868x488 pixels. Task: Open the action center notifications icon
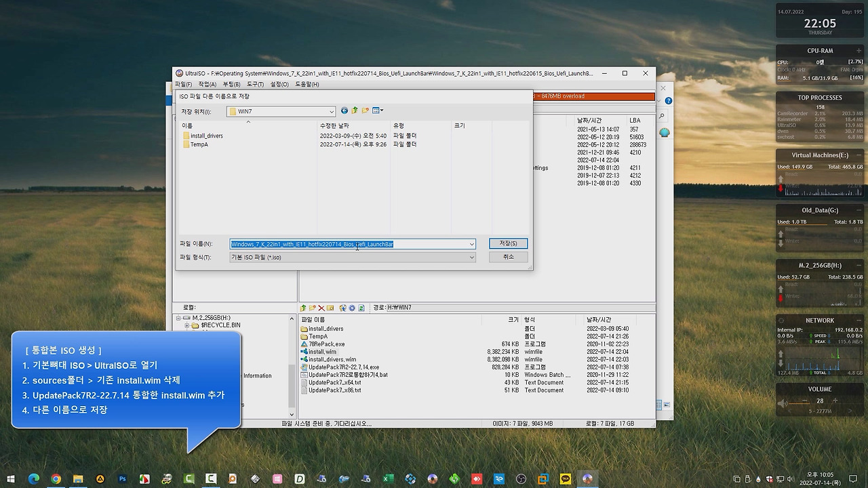[854, 479]
